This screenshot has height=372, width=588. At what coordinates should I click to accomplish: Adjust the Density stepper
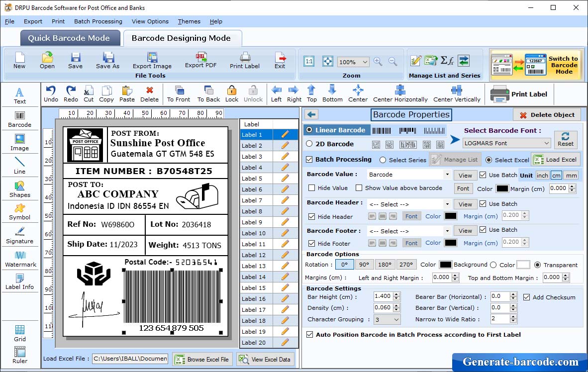397,308
